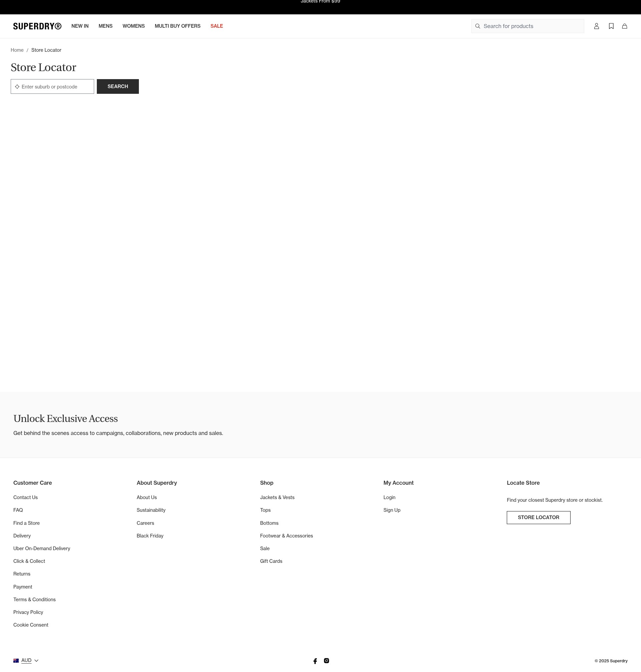Image resolution: width=641 pixels, height=672 pixels.
Task: Click the STORE LOCATOR footer button
Action: [x=538, y=517]
